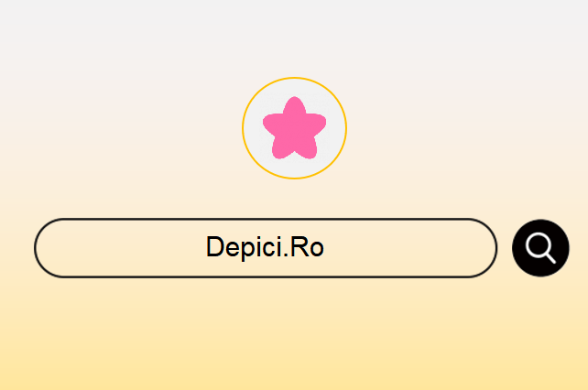This screenshot has width=588, height=390.
Task: Hit the search icon beside the input
Action: (540, 248)
